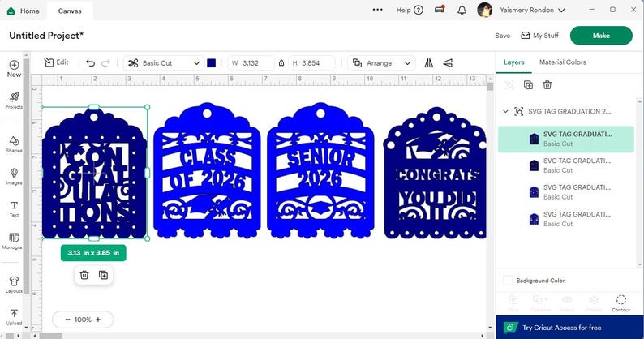This screenshot has width=644, height=339.
Task: Zoom out with the minus button
Action: pyautogui.click(x=68, y=320)
